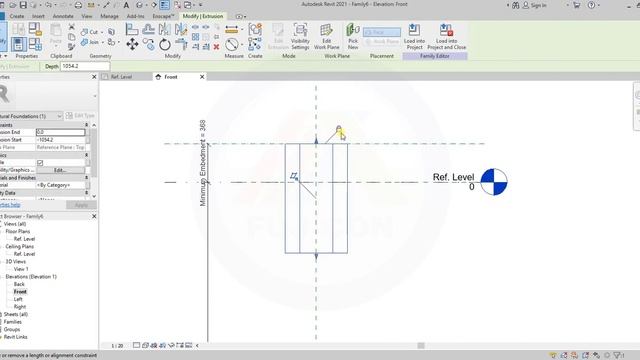640x360 pixels.
Task: Select the Rotate tool in Modify panel
Action: [164, 44]
